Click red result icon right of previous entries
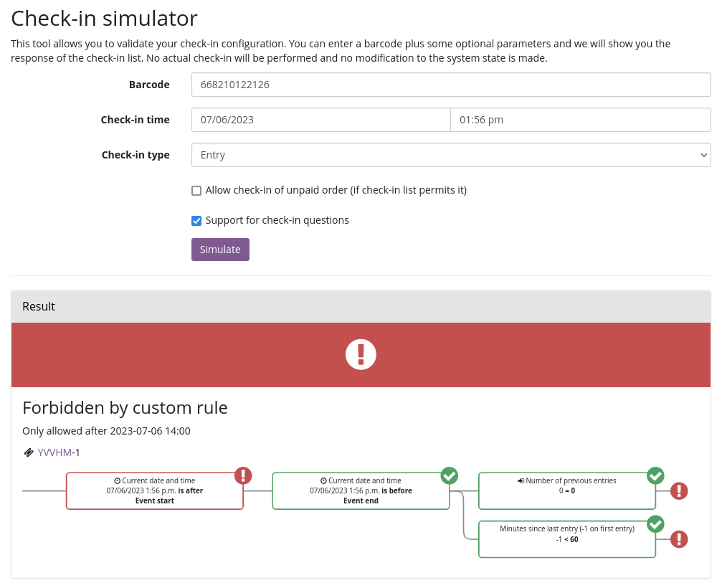The height and width of the screenshot is (588, 722). 678,491
